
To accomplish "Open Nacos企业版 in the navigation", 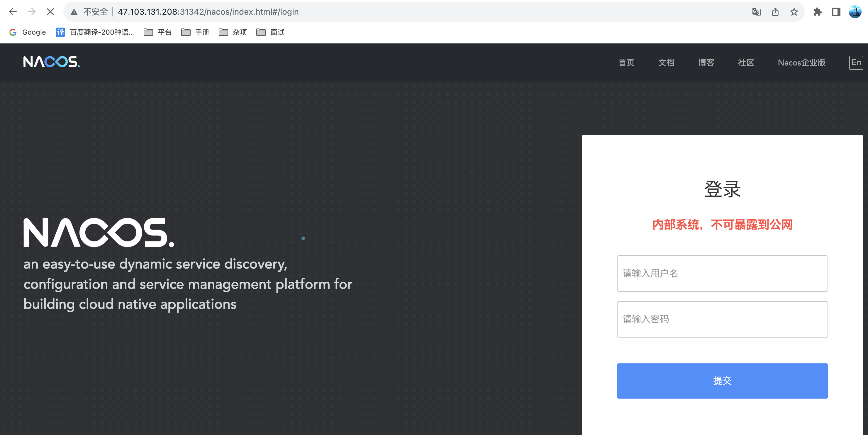I will tap(802, 63).
